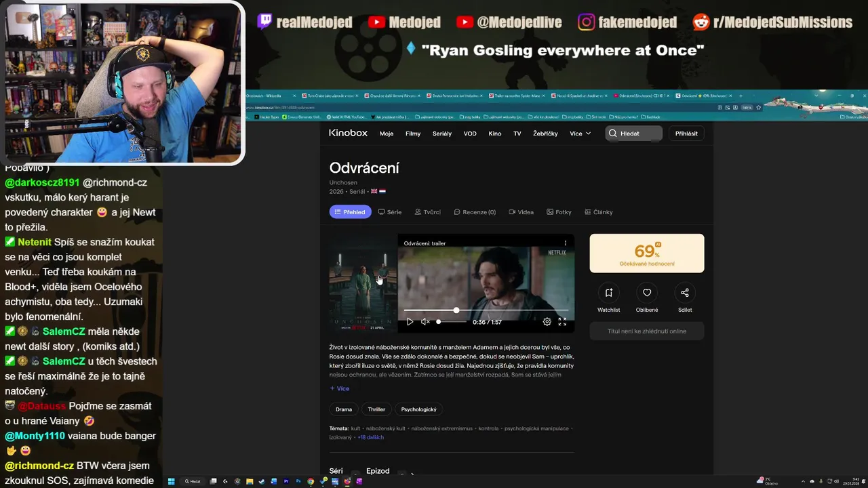This screenshot has width=868, height=488.
Task: Switch to Trailer na nového Spider-Mana tab
Action: (517, 96)
